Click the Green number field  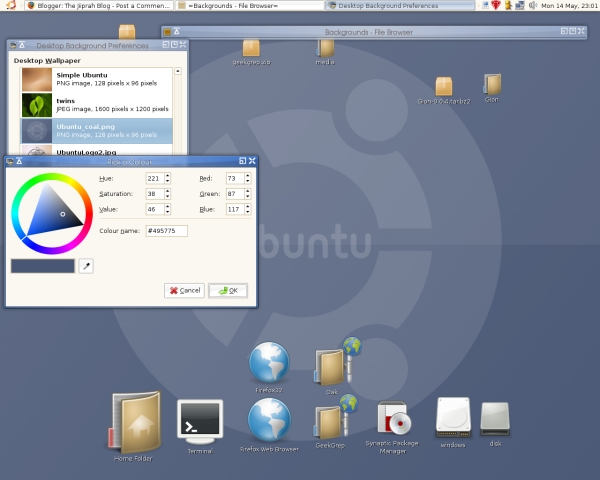(235, 194)
